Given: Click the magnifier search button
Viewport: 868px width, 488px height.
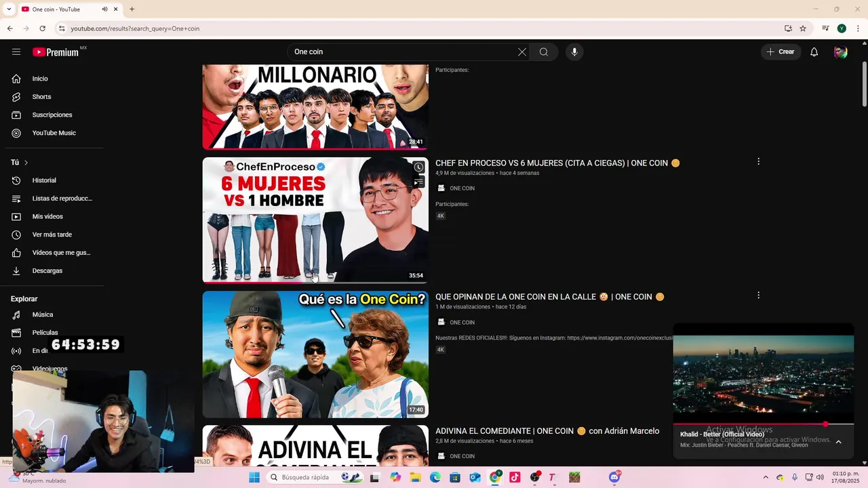Looking at the screenshot, I should (544, 52).
